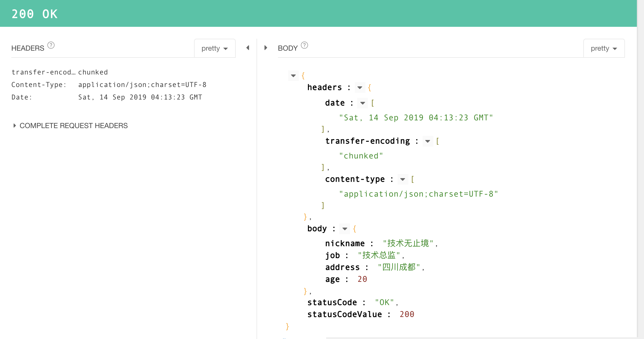Click the address key
Screen dimensions: 644x339
[x=342, y=267]
